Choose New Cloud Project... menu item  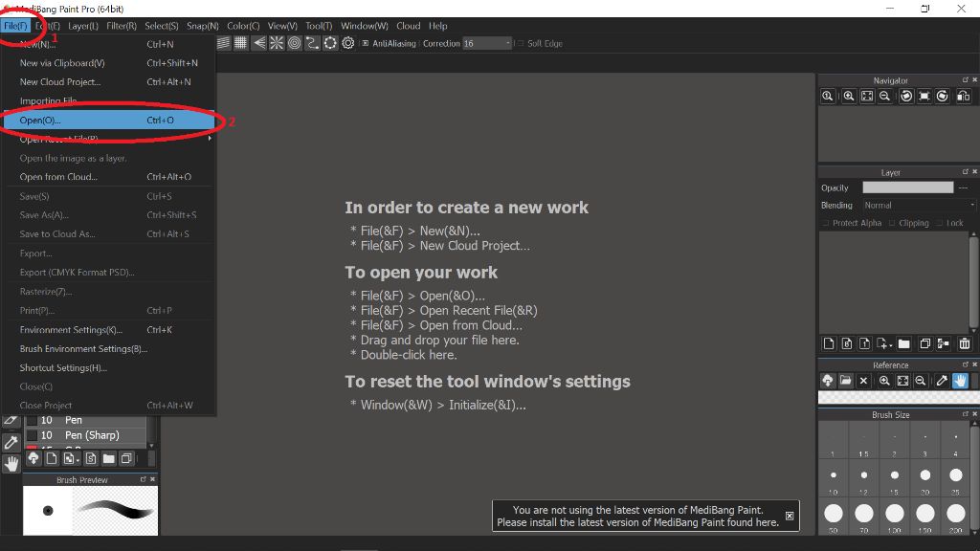click(x=109, y=82)
